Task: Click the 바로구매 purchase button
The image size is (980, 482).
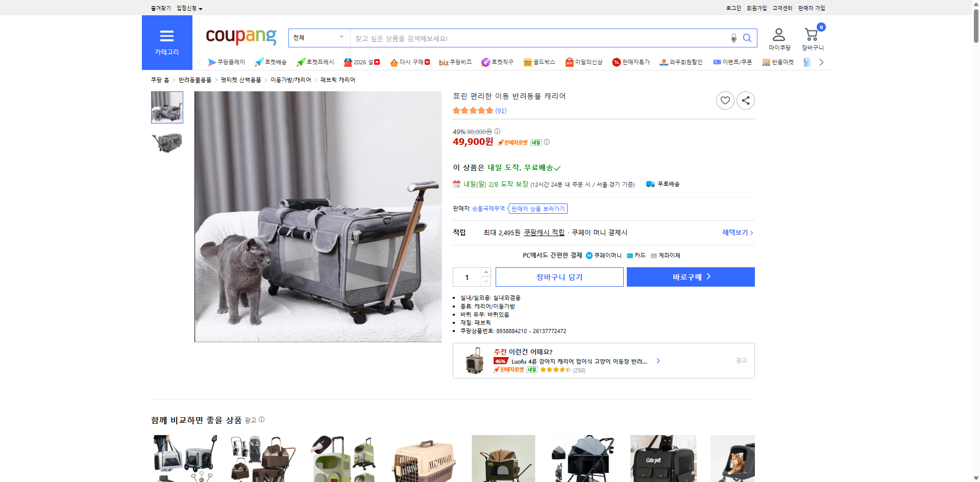Action: [690, 276]
